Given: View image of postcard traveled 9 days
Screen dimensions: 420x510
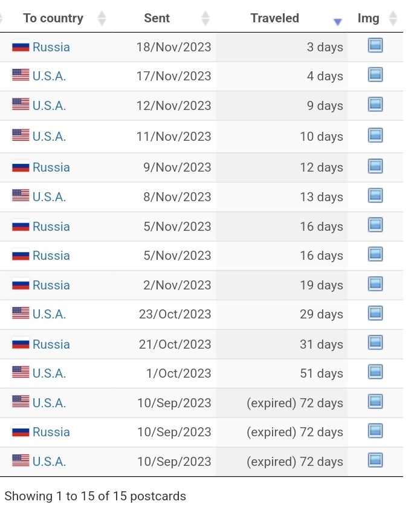Looking at the screenshot, I should (x=375, y=104).
